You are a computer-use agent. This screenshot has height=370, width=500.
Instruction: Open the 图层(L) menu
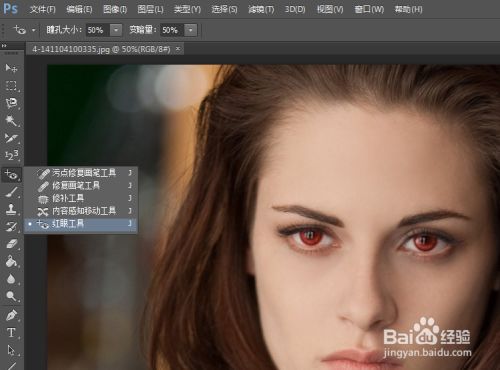click(x=150, y=9)
